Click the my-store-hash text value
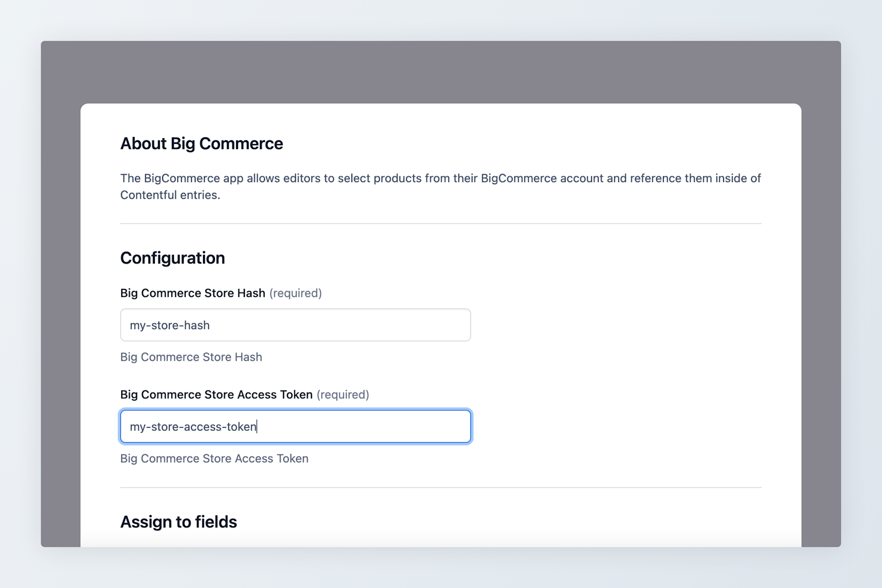The width and height of the screenshot is (882, 588). coord(170,325)
